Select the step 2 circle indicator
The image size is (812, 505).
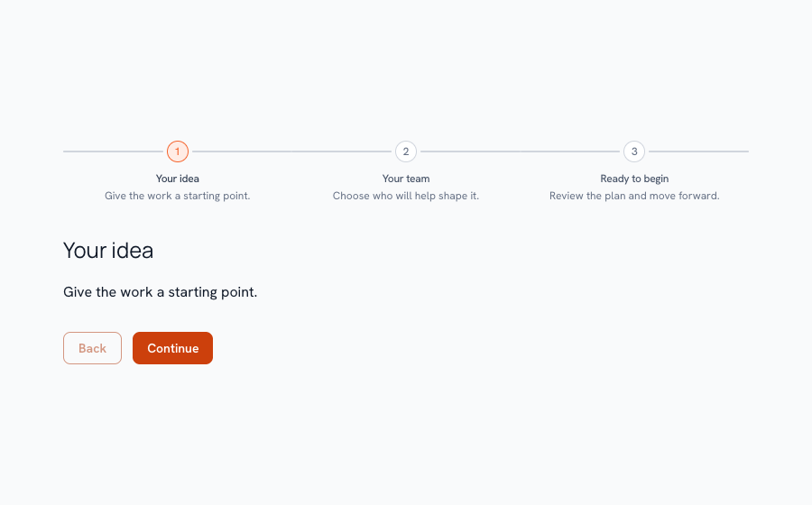(x=406, y=151)
